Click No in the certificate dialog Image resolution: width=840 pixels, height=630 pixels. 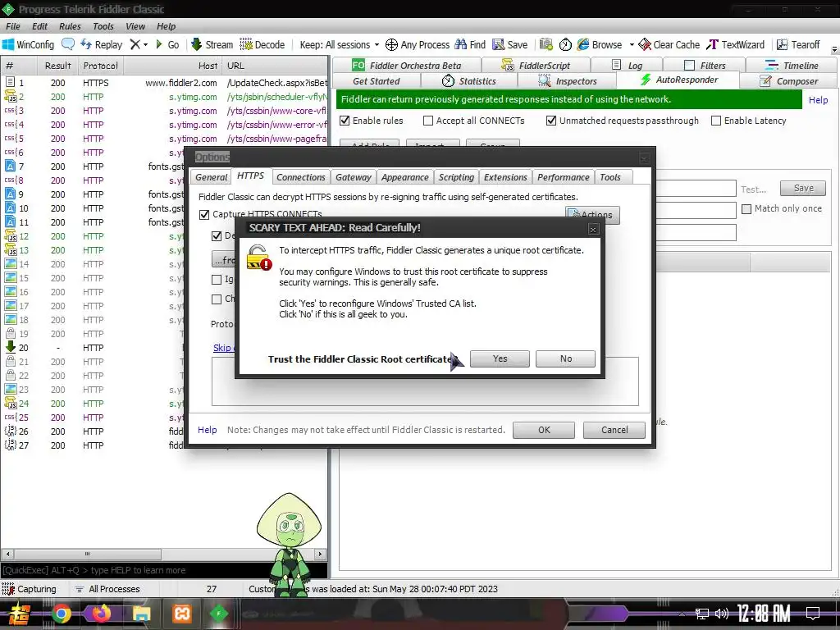(566, 358)
